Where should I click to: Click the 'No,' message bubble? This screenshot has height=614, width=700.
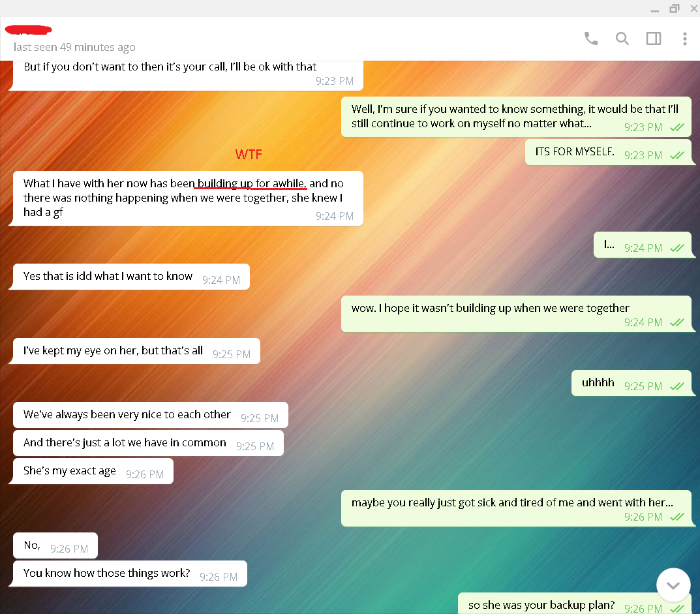point(55,545)
